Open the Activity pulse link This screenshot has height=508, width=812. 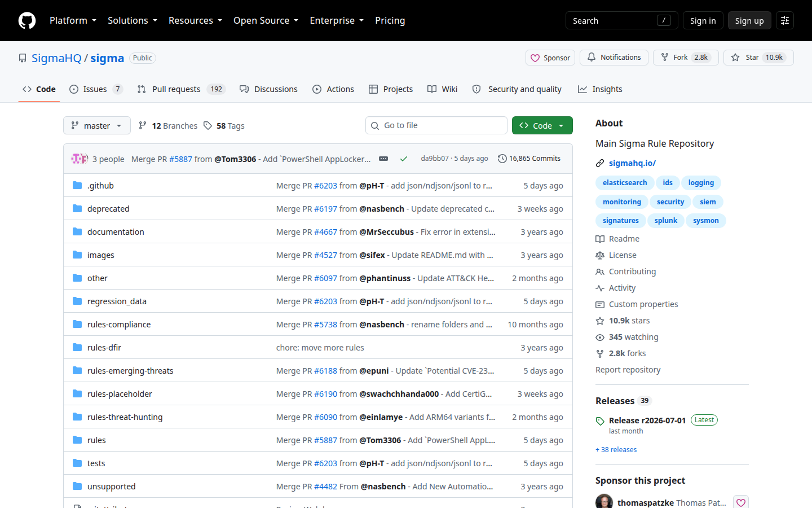point(616,288)
